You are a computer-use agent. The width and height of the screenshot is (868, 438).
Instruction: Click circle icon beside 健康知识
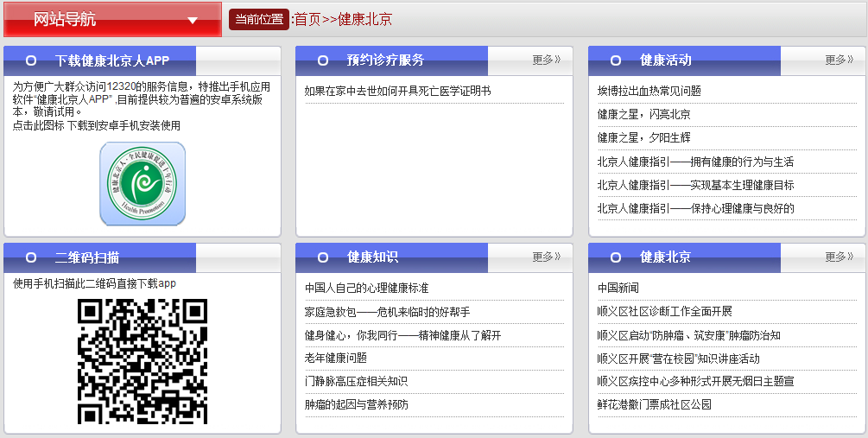tap(323, 257)
